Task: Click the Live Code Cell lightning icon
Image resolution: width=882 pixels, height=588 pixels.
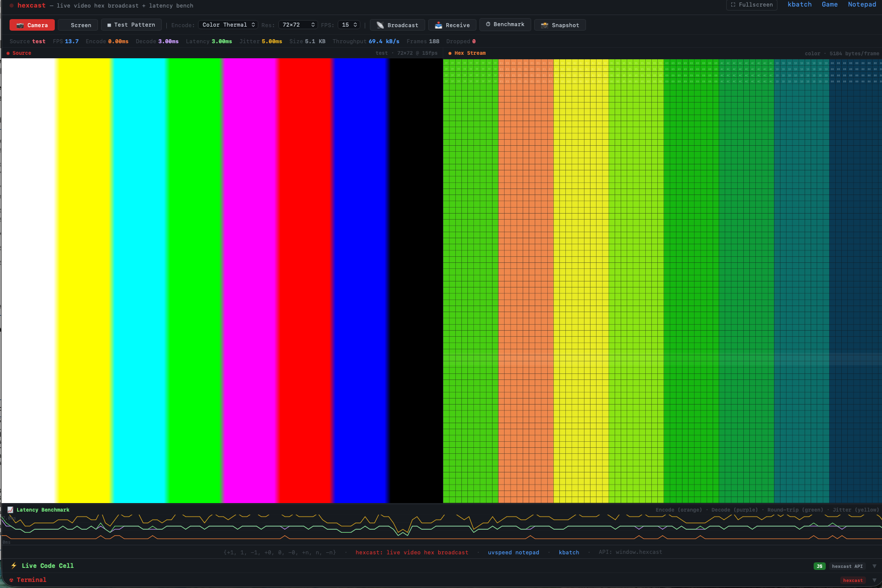Action: point(14,565)
